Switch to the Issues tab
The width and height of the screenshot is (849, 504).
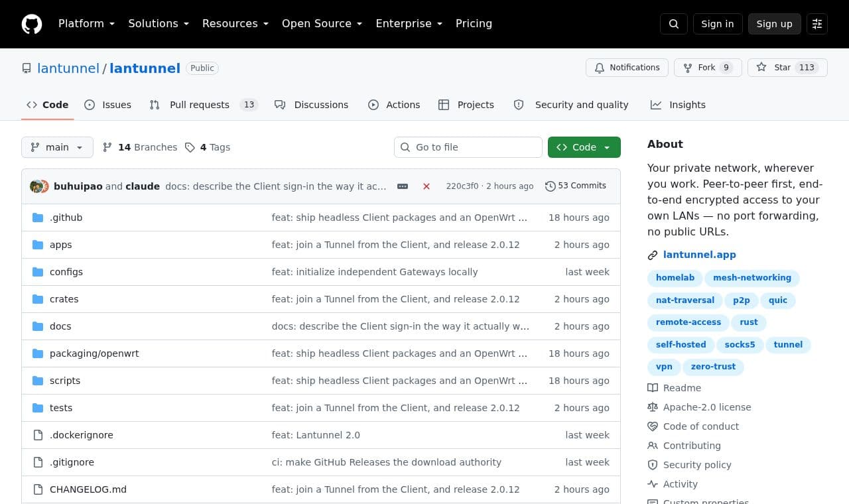coord(108,105)
